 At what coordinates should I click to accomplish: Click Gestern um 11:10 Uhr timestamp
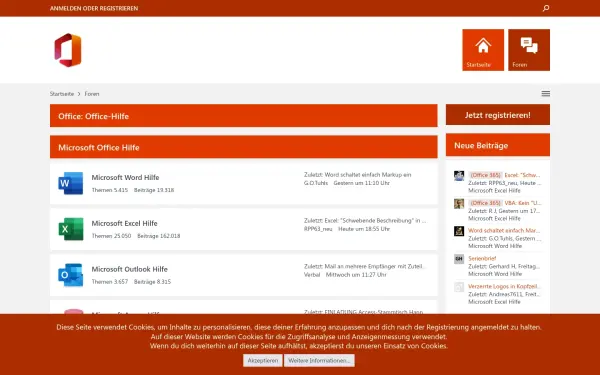click(362, 183)
